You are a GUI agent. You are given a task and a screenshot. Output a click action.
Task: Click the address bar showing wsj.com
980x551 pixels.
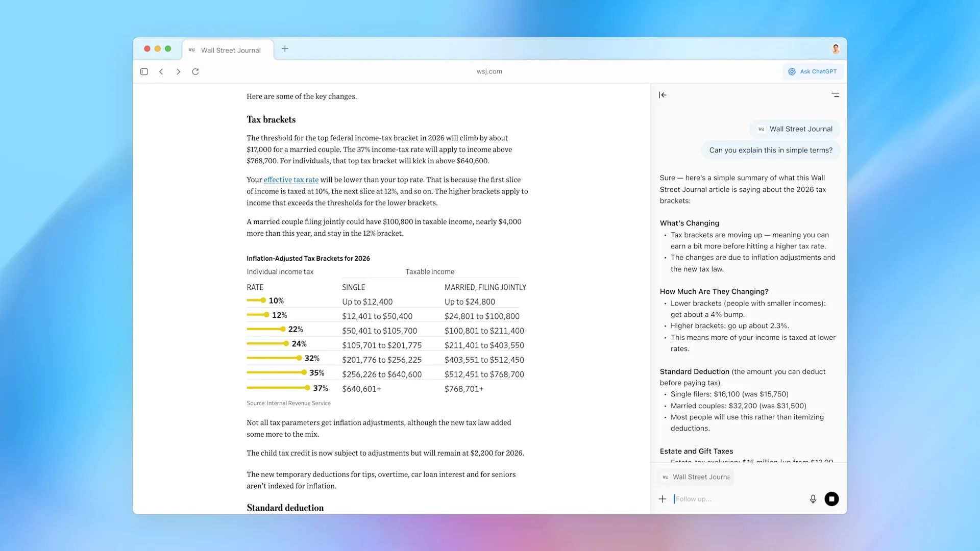pos(489,71)
